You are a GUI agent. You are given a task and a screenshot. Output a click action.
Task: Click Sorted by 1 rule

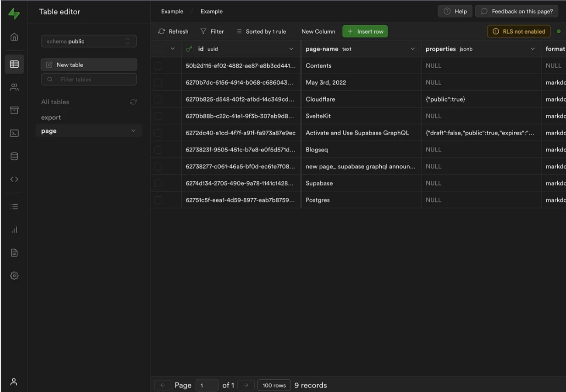(261, 31)
